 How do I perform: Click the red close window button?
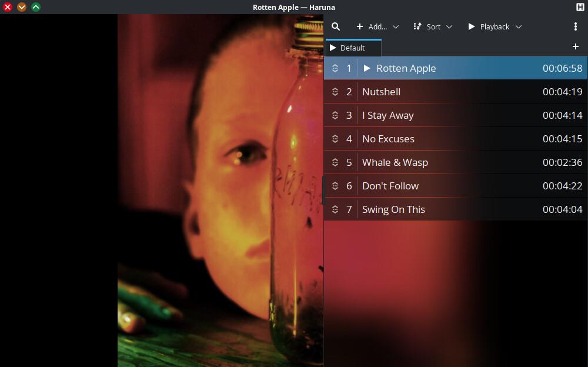8,7
